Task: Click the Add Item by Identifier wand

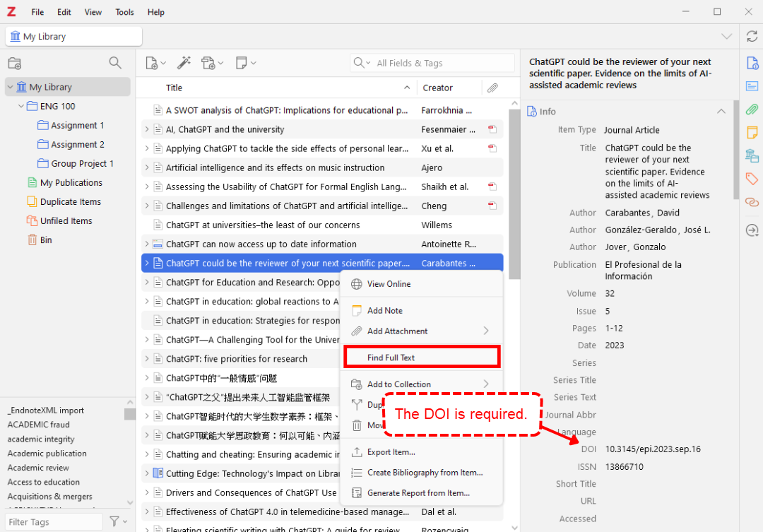Action: pyautogui.click(x=184, y=63)
